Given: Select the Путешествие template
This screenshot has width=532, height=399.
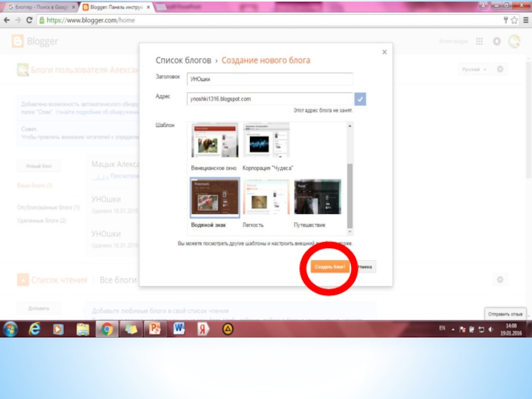Looking at the screenshot, I should (318, 203).
